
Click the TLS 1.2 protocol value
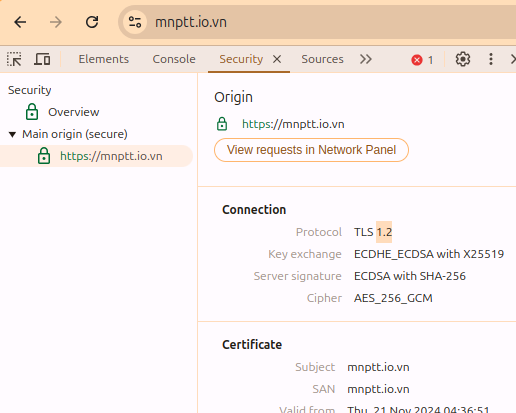tap(373, 232)
